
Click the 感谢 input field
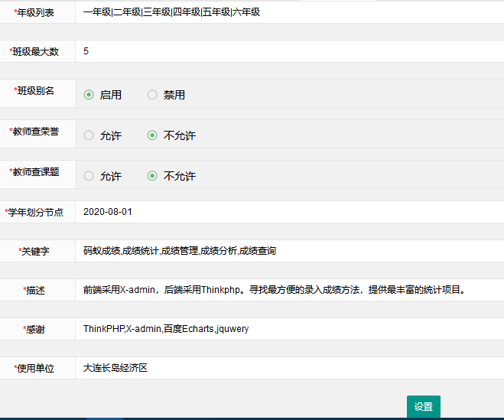tap(289, 329)
